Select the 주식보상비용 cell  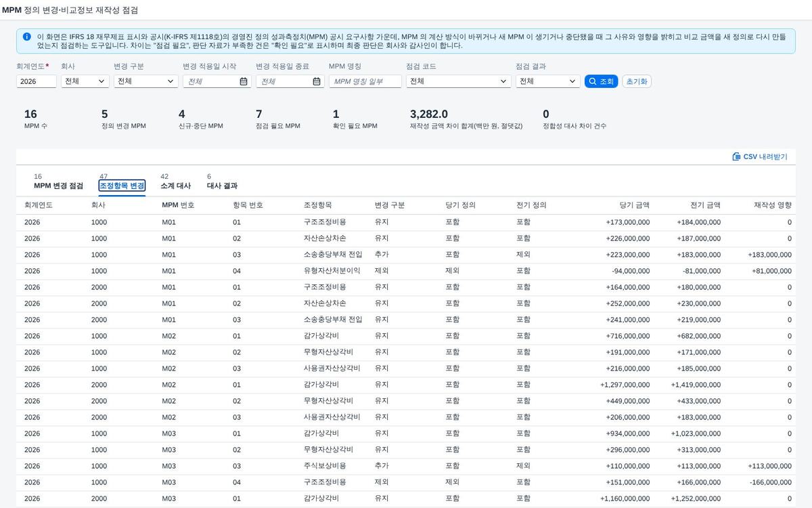325,466
